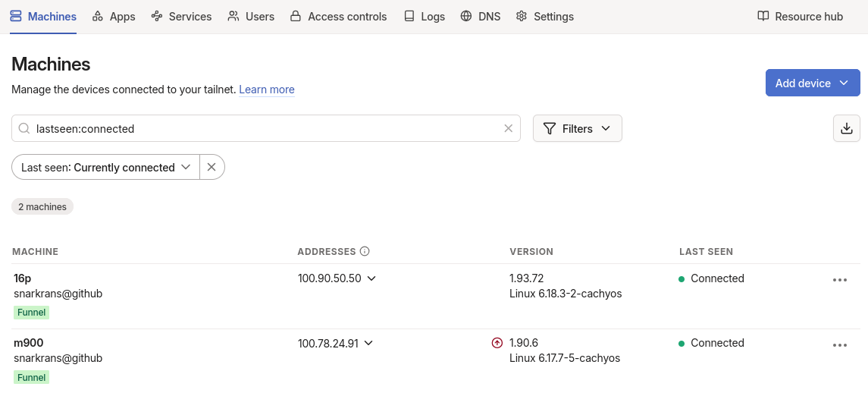Open the three-dot menu for m900
This screenshot has height=393, width=868.
(x=839, y=345)
